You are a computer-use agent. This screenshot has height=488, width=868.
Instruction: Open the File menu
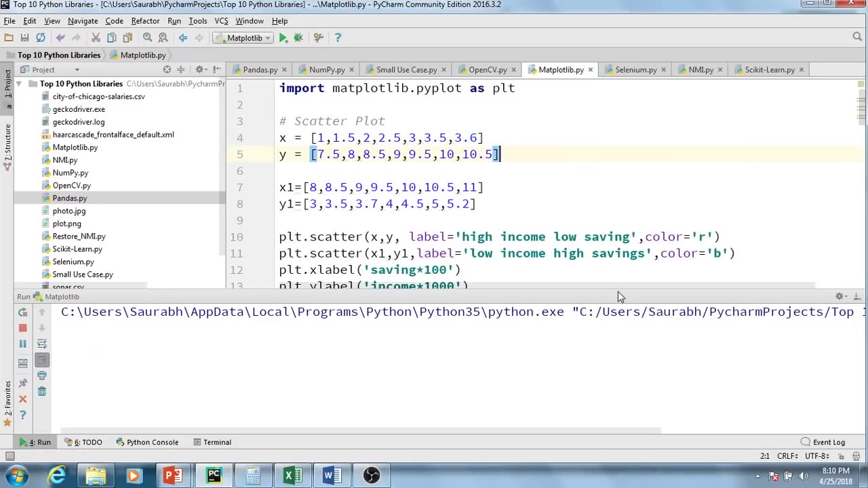9,21
